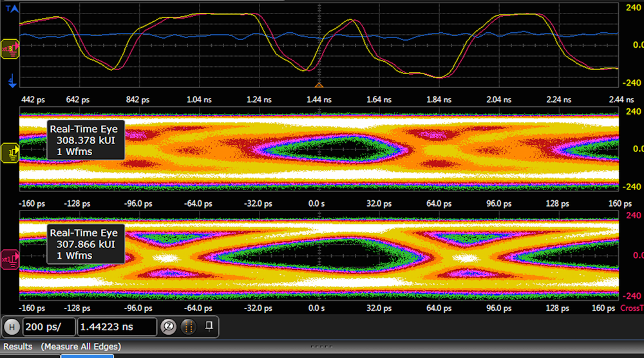Click the CrossT label beside the bottom axis
This screenshot has width=644, height=358.
(x=632, y=308)
